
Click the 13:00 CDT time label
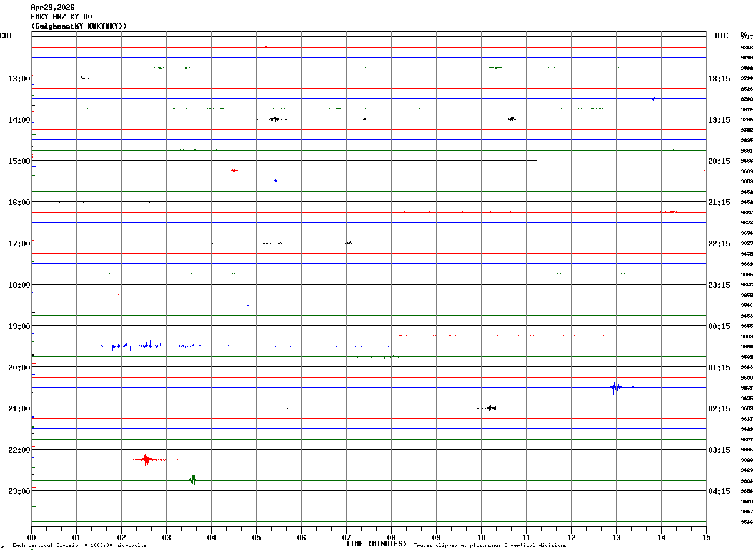point(19,79)
